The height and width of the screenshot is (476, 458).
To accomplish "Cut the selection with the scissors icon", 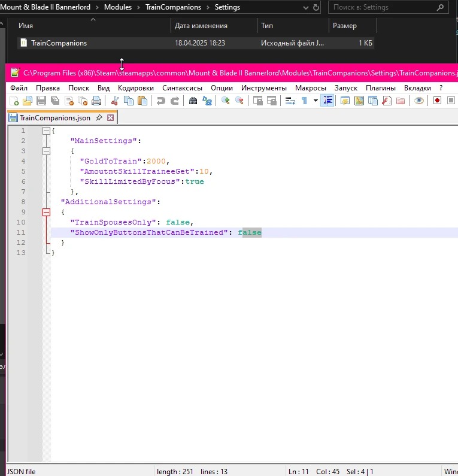I will click(x=114, y=101).
